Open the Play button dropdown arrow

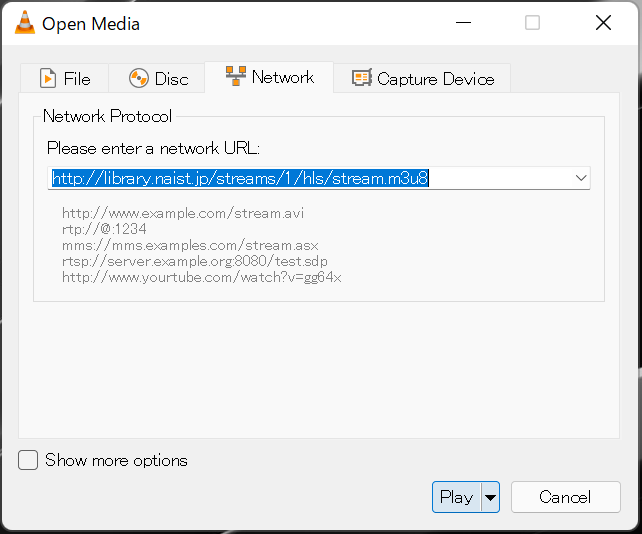click(490, 497)
